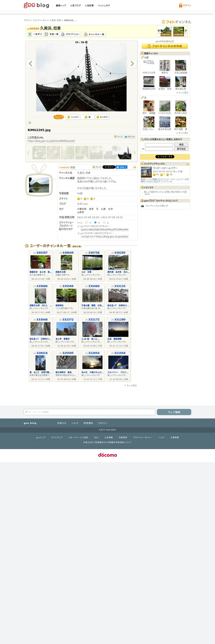The height and width of the screenshot is (644, 215).
Task: Share channel with X ポスト button
Action: pyautogui.click(x=109, y=167)
